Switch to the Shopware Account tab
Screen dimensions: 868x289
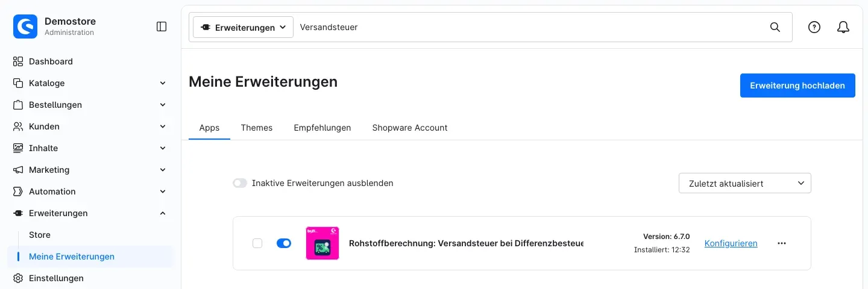point(410,128)
